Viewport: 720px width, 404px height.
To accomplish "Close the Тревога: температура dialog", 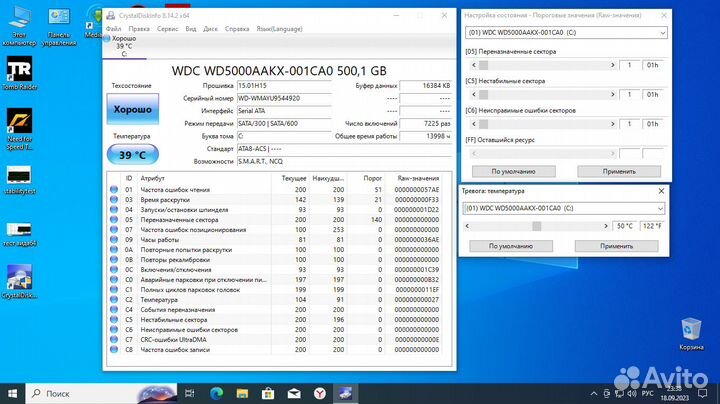I will point(661,191).
